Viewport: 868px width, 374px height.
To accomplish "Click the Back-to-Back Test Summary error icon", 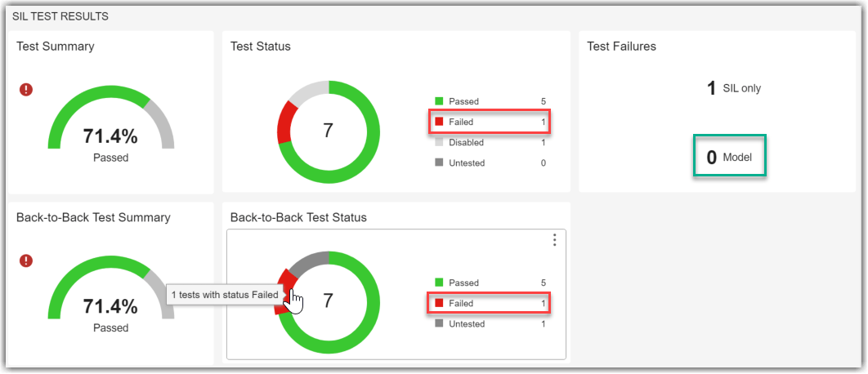I will coord(25,260).
